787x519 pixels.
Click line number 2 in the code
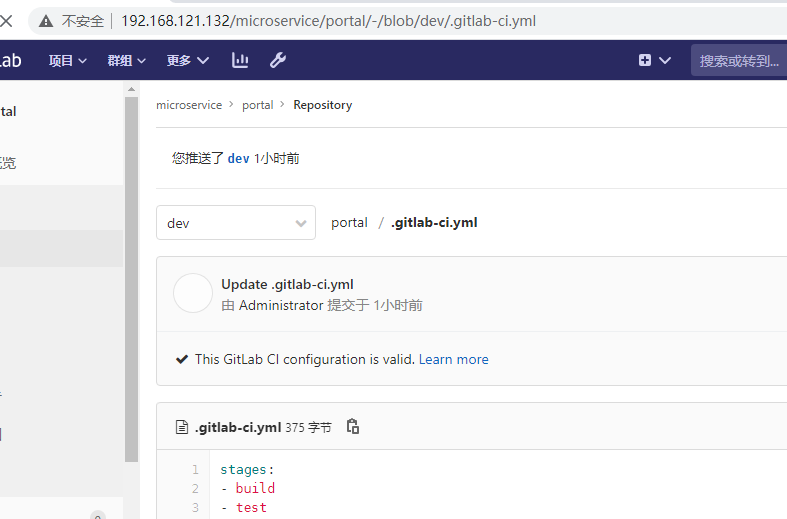coord(195,489)
